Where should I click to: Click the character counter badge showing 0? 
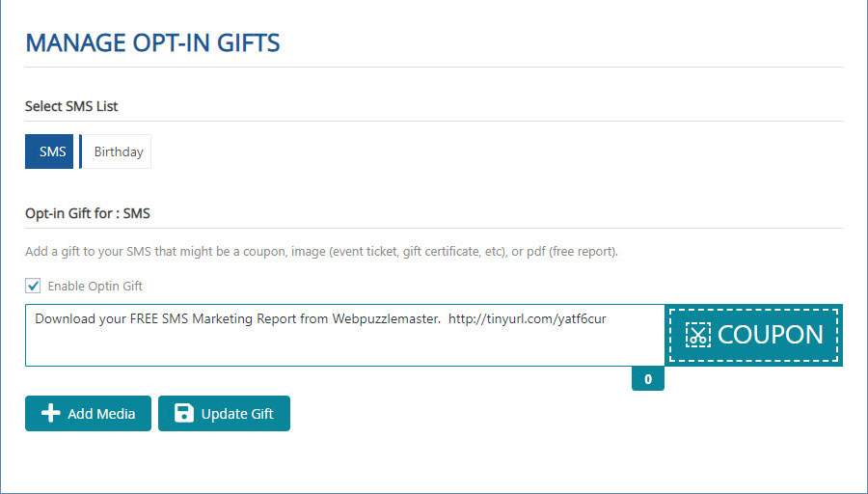click(648, 379)
